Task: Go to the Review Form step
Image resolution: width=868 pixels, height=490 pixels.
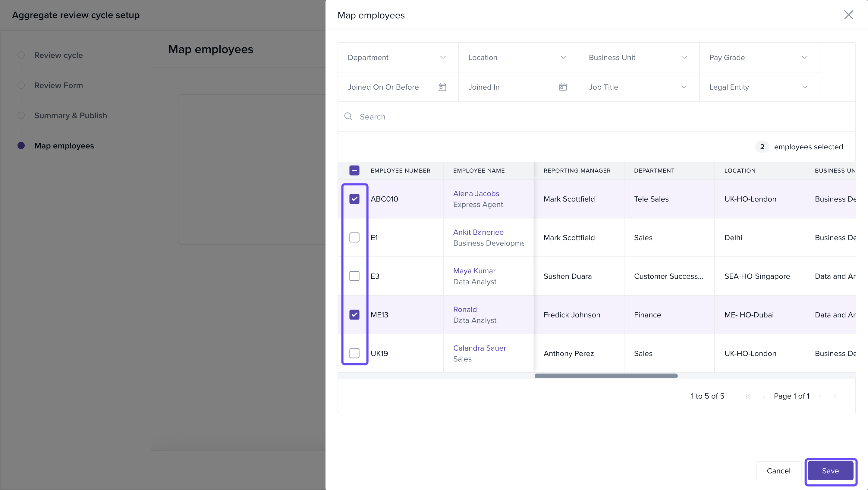Action: (58, 85)
